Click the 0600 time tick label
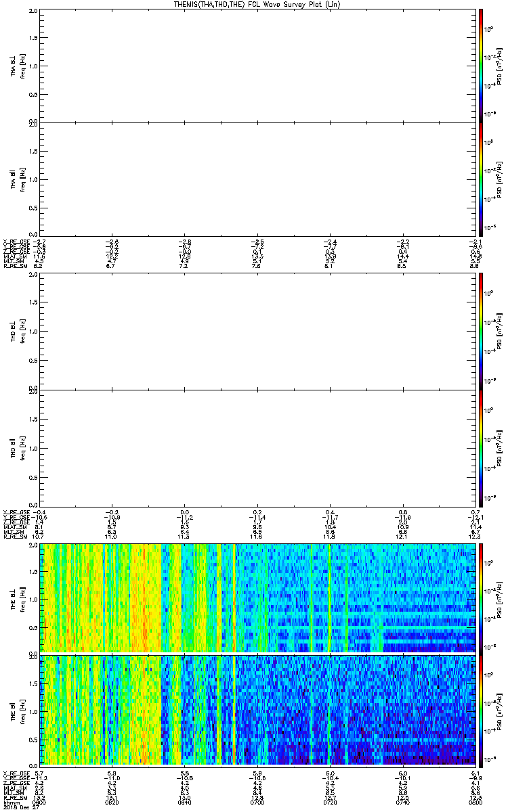 click(40, 803)
